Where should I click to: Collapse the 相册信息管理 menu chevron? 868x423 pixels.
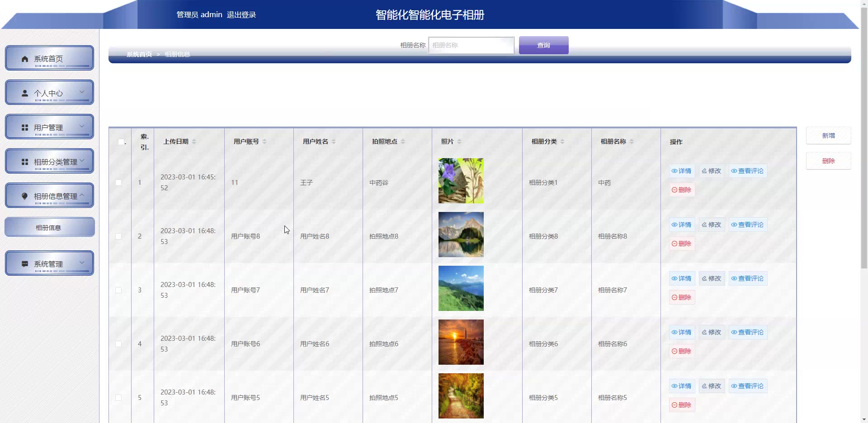[x=82, y=195]
